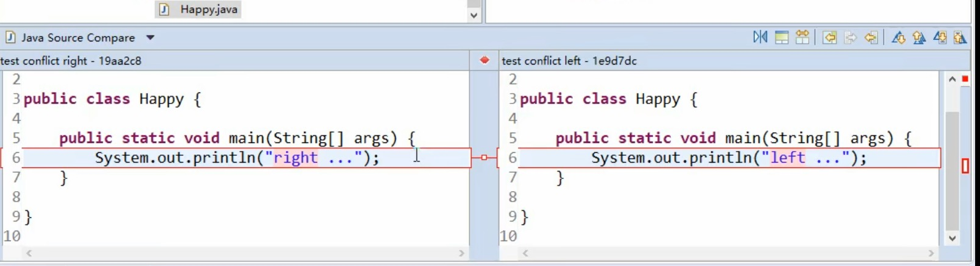Viewport: 980px width, 266px height.
Task: Click the right pane vertical scrollbar thumb
Action: pyautogui.click(x=952, y=170)
